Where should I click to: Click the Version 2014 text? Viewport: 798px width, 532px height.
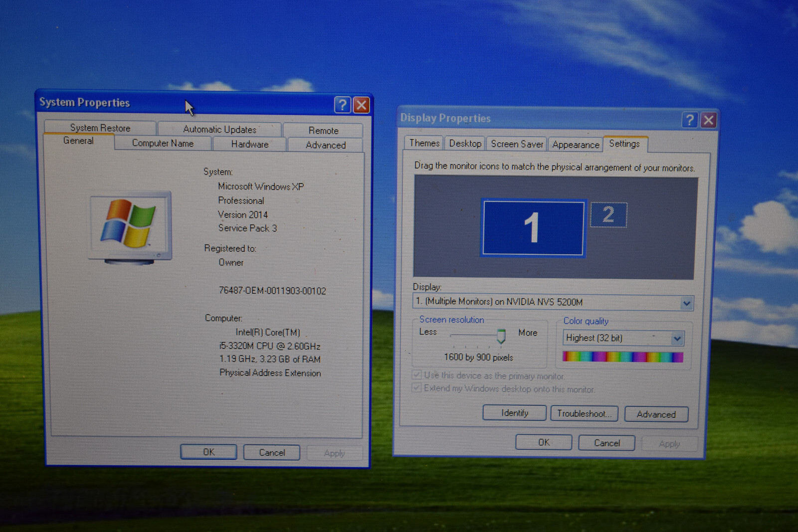click(x=243, y=214)
